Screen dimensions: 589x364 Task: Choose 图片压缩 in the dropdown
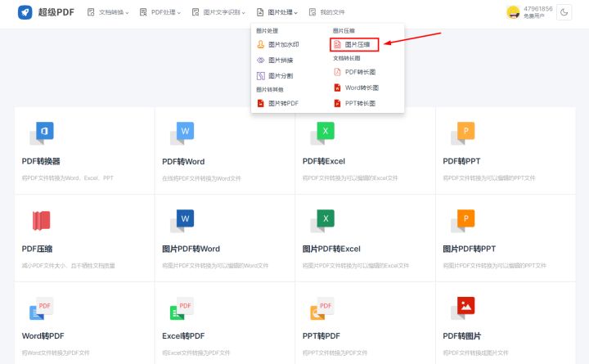[x=354, y=44]
